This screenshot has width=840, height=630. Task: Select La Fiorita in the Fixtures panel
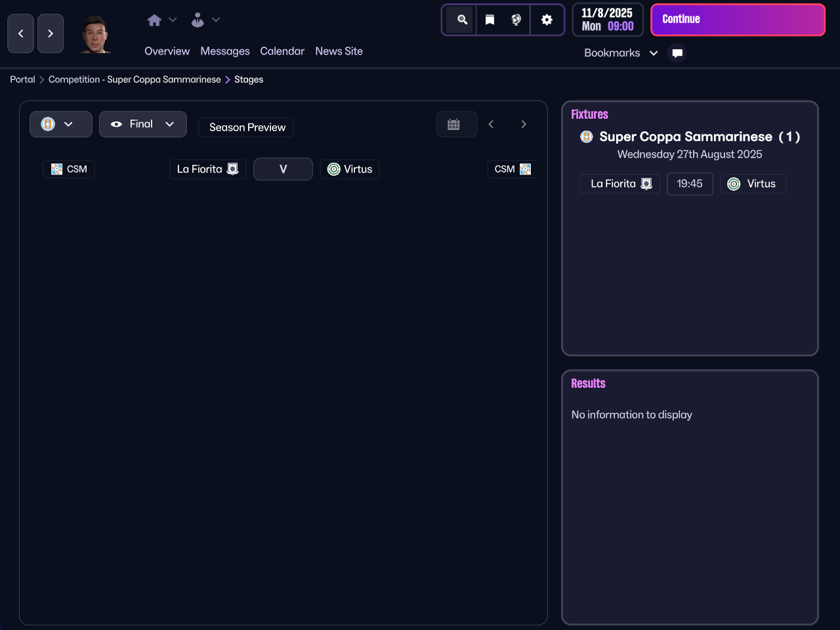(x=619, y=184)
